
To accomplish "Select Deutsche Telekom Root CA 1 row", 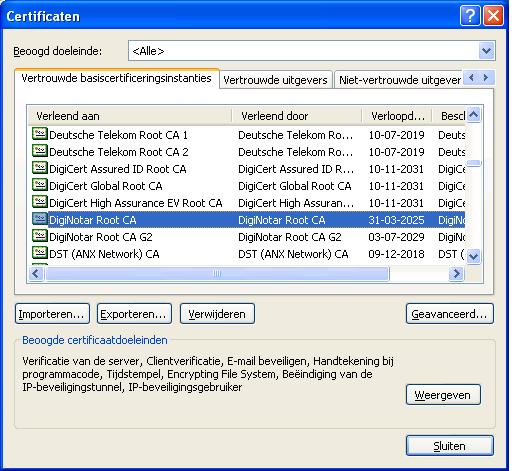I will pyautogui.click(x=248, y=135).
